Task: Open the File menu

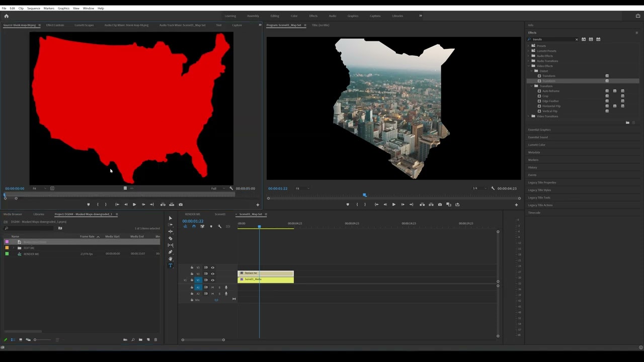Action: (4, 8)
